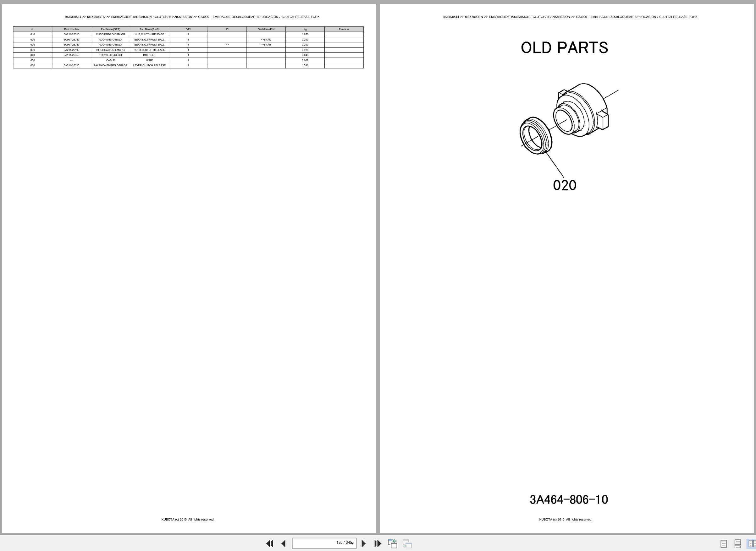
Task: Click the page number field showing 135 / 345
Action: pos(324,543)
